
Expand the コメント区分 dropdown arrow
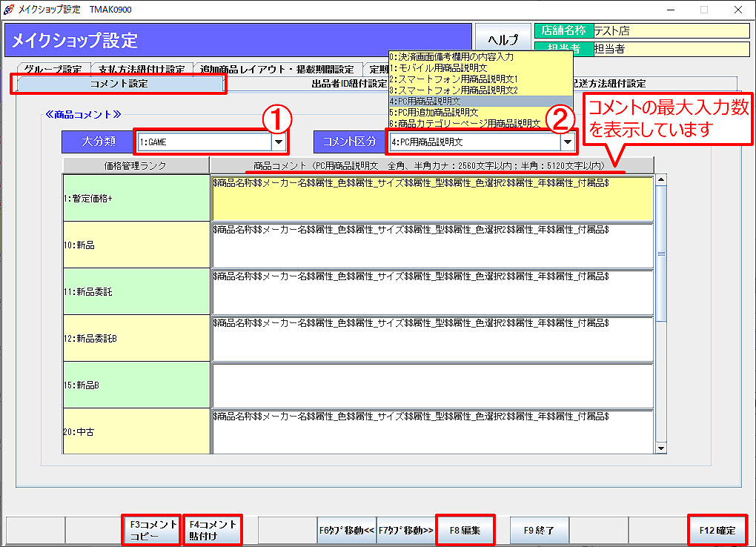point(568,141)
